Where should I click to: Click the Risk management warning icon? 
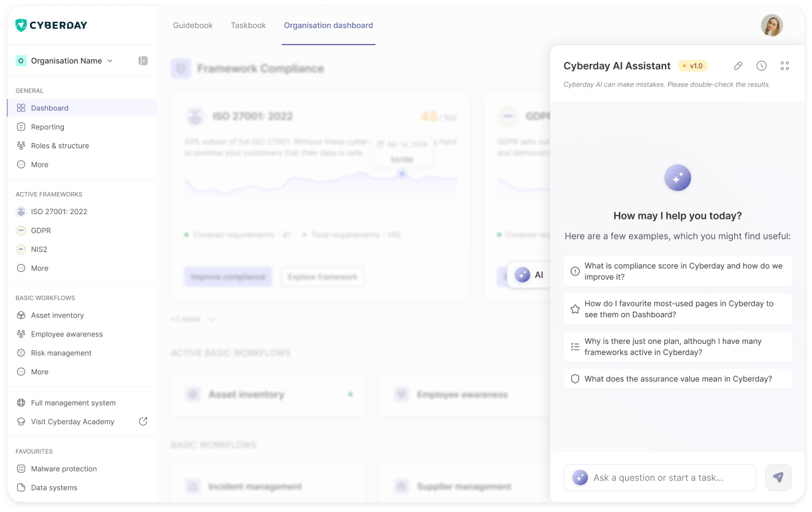pyautogui.click(x=21, y=353)
